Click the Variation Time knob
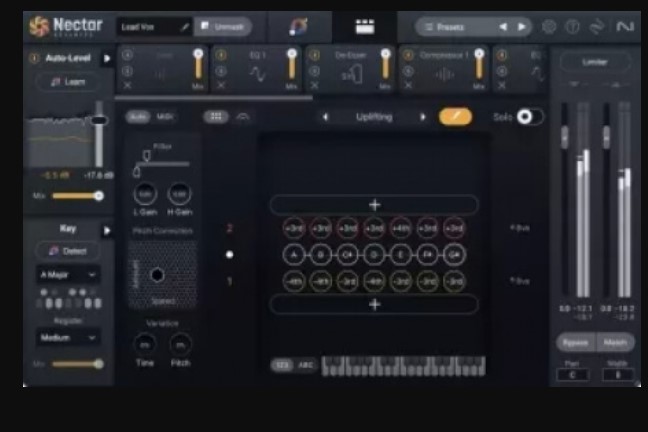Screen dimensions: 648x432 tap(145, 344)
